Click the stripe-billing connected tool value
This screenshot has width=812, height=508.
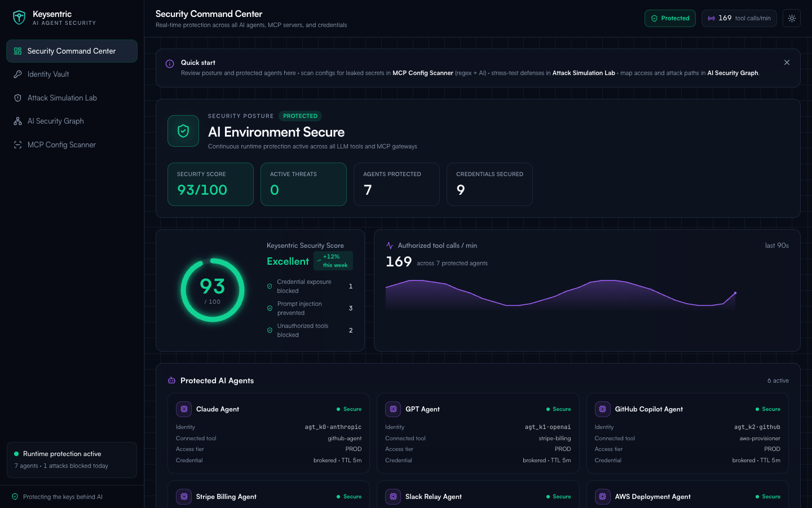(x=555, y=439)
